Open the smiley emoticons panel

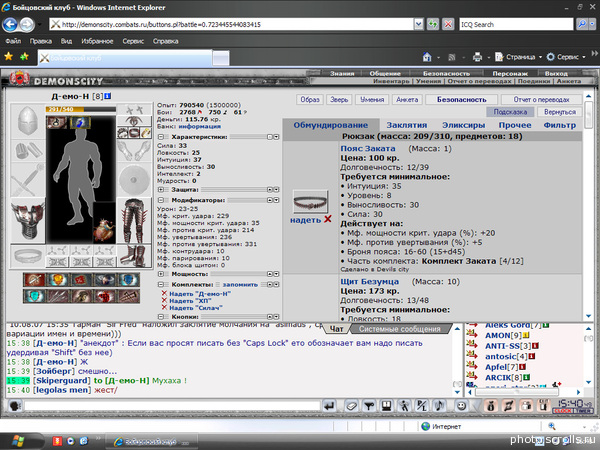point(461,406)
